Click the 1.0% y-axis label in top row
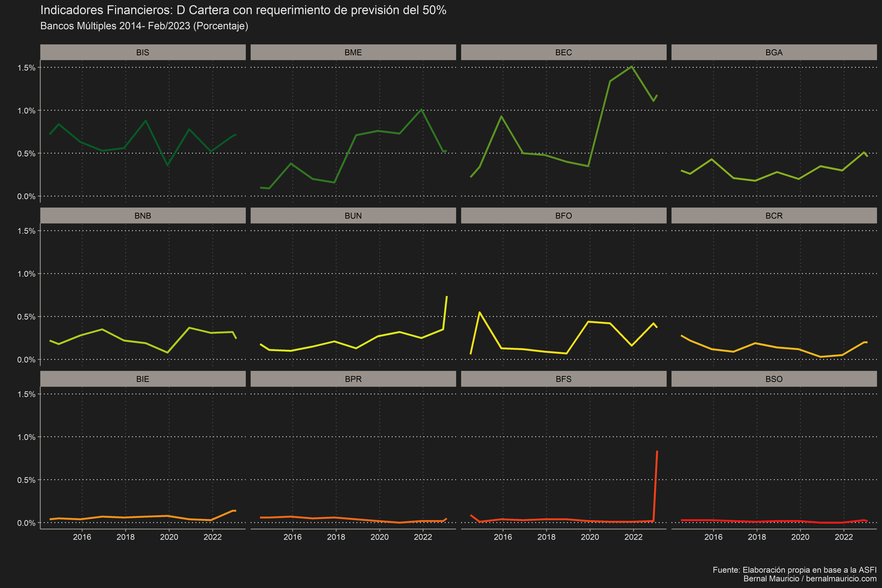Viewport: 882px width, 588px height. [26, 111]
